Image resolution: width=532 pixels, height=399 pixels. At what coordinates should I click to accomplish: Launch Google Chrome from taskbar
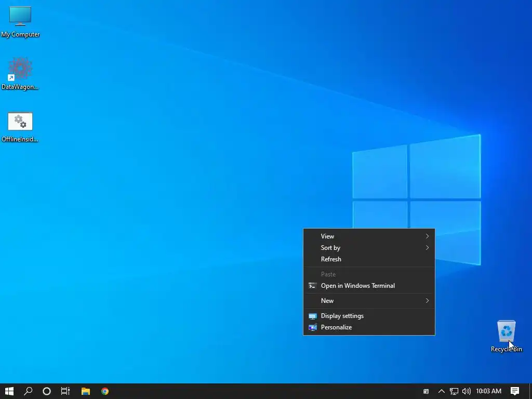pos(105,391)
